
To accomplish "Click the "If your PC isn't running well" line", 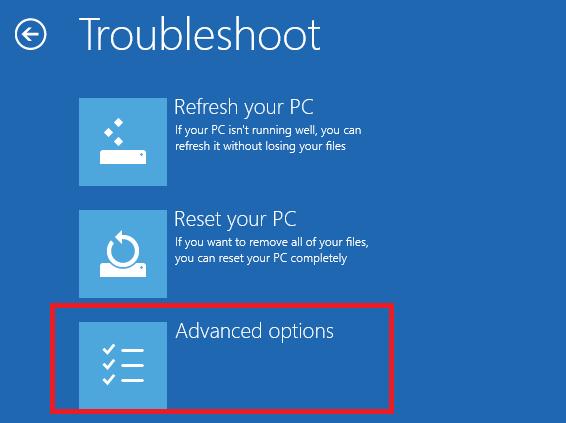I will tap(268, 130).
